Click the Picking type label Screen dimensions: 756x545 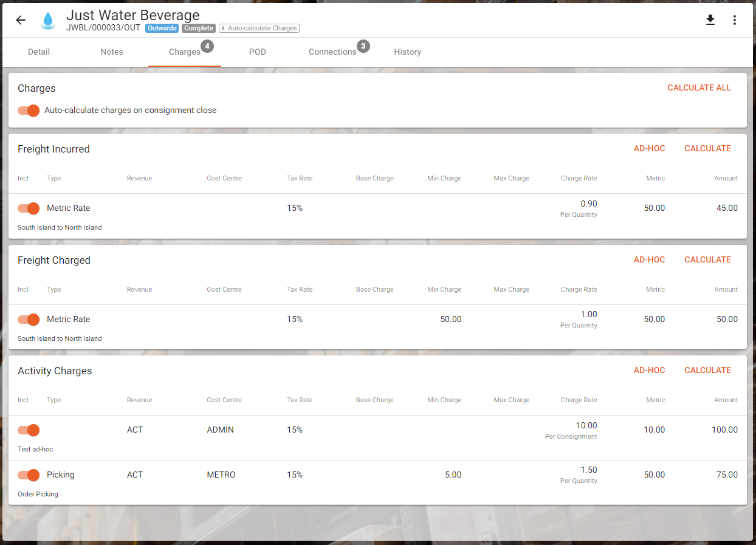click(x=61, y=475)
